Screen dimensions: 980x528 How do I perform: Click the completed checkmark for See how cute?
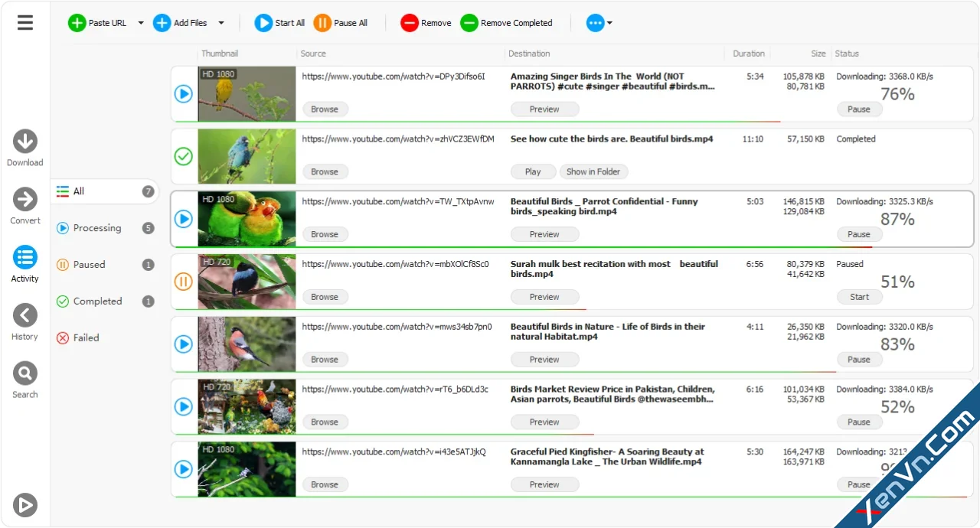pos(184,157)
